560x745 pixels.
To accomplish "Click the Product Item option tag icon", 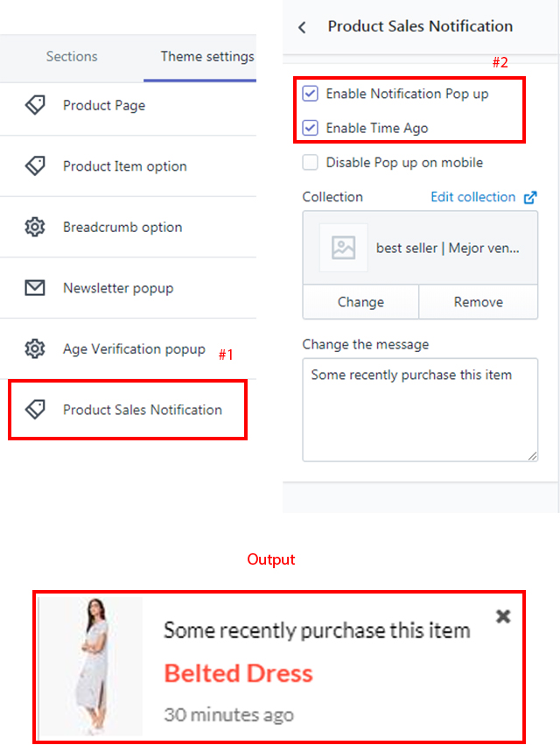I will click(35, 165).
